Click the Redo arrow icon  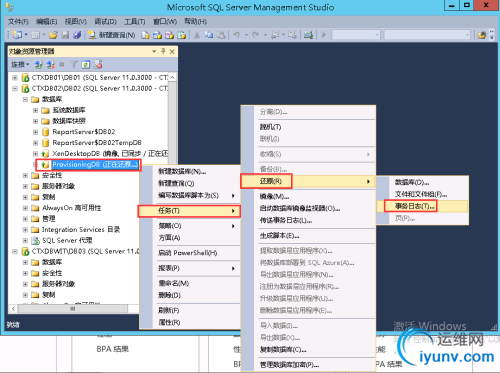coord(256,35)
